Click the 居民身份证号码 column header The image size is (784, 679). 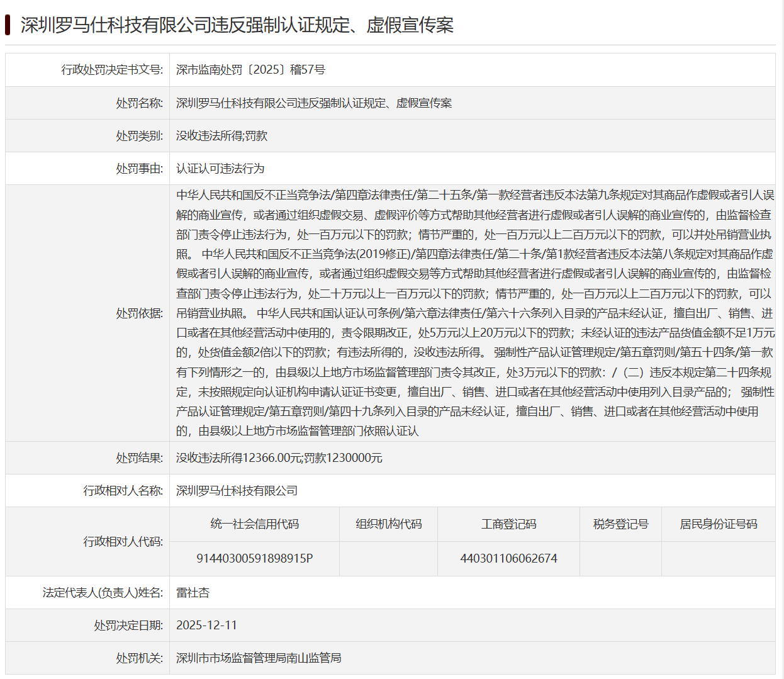pos(718,524)
